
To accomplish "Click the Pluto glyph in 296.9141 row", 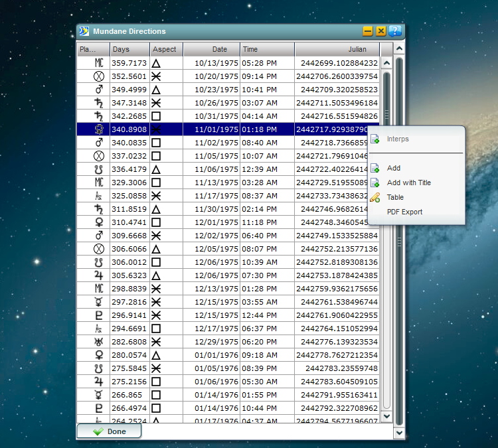I will pyautogui.click(x=98, y=315).
